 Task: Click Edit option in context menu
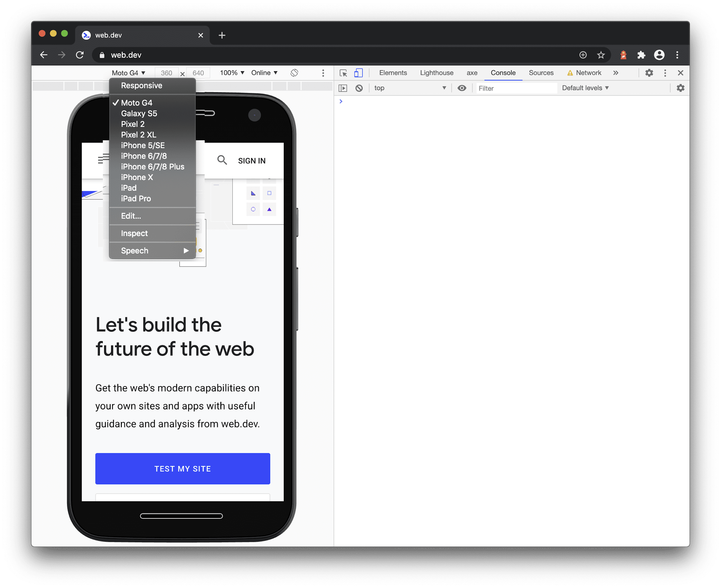pos(131,215)
